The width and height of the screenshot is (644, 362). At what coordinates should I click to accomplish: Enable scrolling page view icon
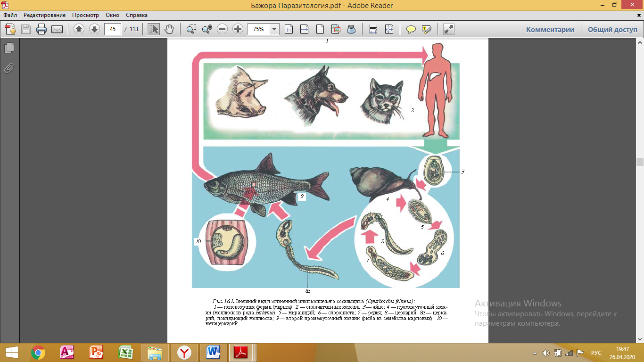pos(373,29)
